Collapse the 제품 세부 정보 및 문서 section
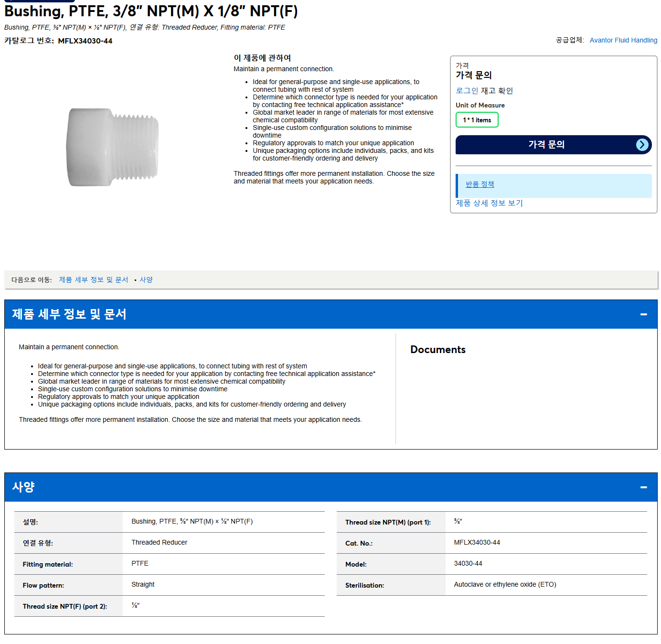Viewport: 661px width, 644px height. [x=643, y=314]
